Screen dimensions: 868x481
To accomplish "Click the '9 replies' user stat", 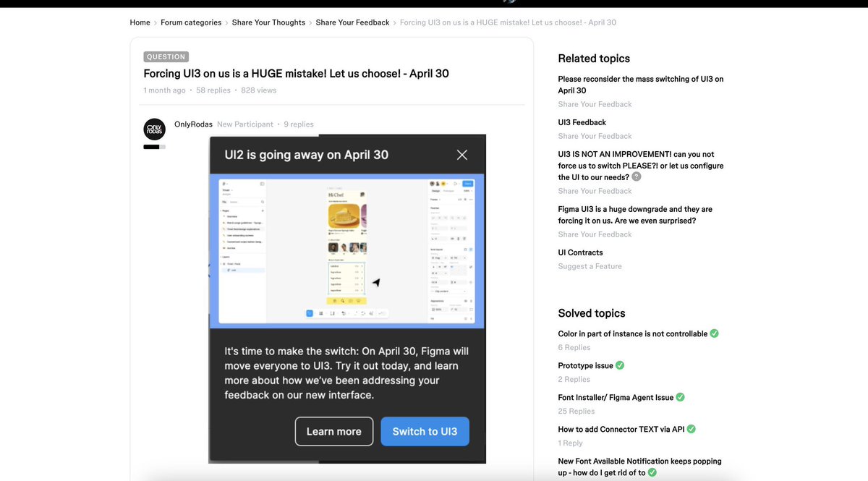I will [x=299, y=124].
